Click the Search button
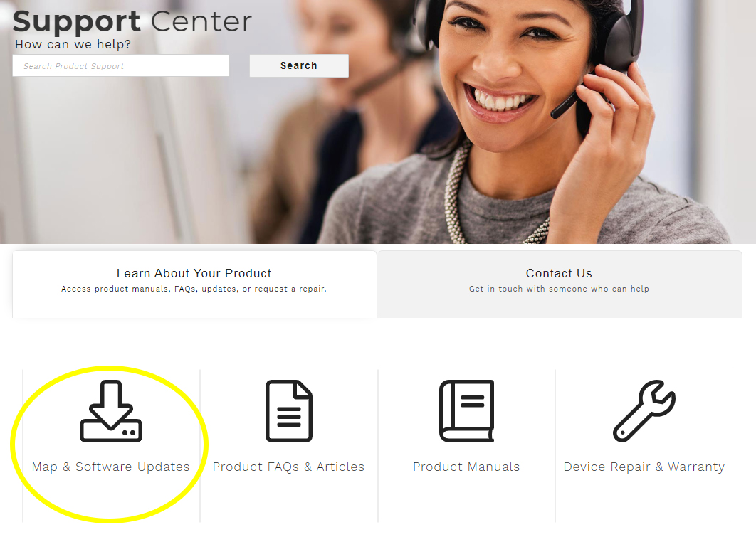The height and width of the screenshot is (537, 756). 299,65
